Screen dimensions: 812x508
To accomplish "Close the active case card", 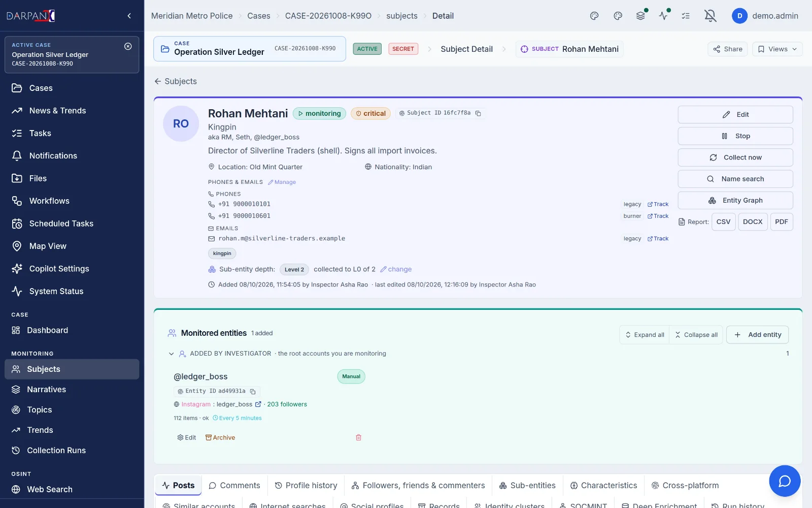I will (128, 46).
